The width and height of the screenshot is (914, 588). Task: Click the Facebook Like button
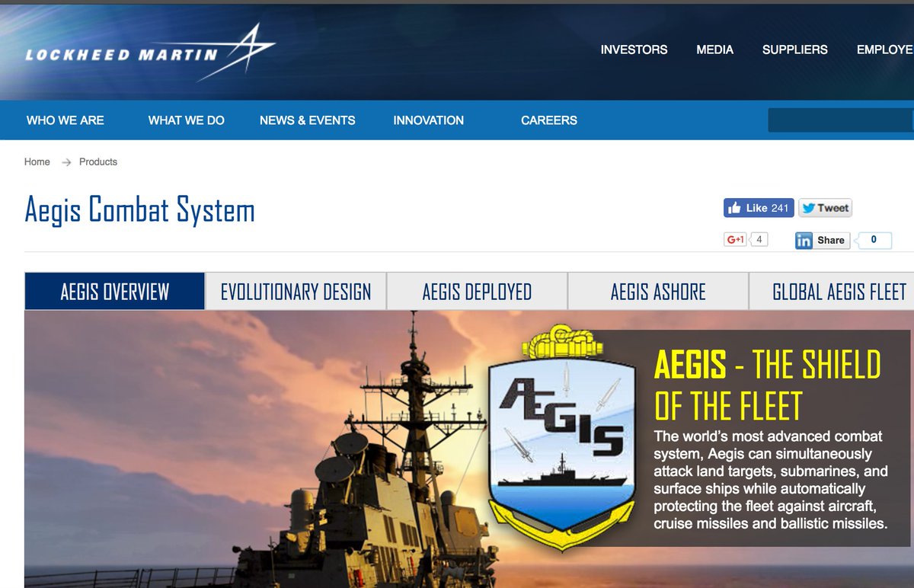pos(759,208)
